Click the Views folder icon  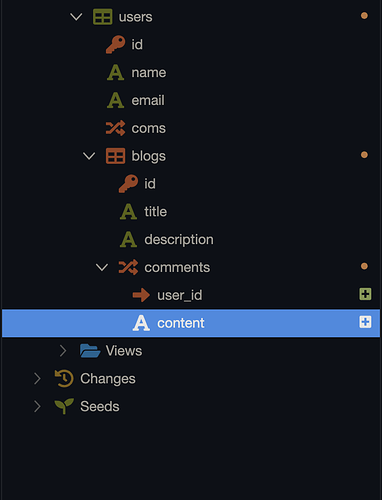(x=90, y=351)
